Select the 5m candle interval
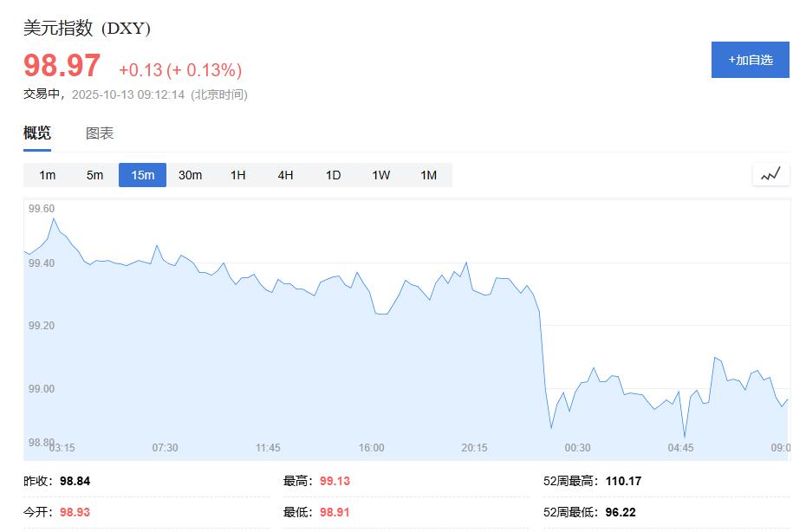This screenshot has width=793, height=532. (x=94, y=174)
